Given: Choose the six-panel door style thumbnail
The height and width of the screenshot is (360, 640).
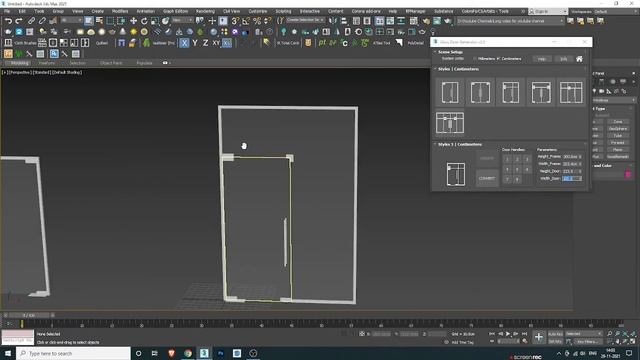Looking at the screenshot, I should (x=450, y=123).
